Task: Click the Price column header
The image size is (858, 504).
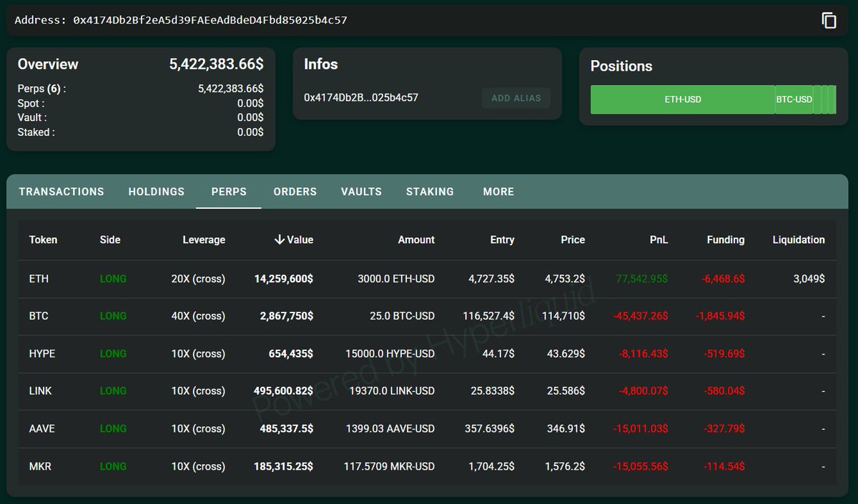Action: [573, 239]
